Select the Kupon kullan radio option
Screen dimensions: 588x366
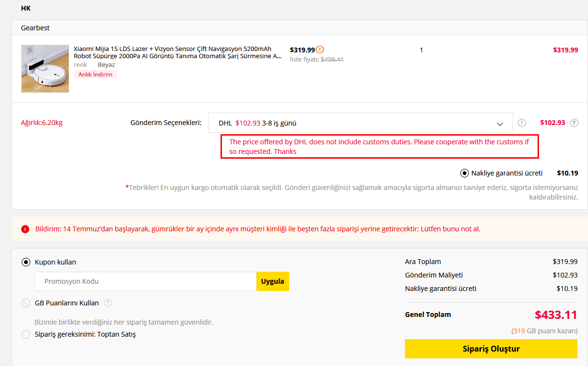[x=26, y=262]
